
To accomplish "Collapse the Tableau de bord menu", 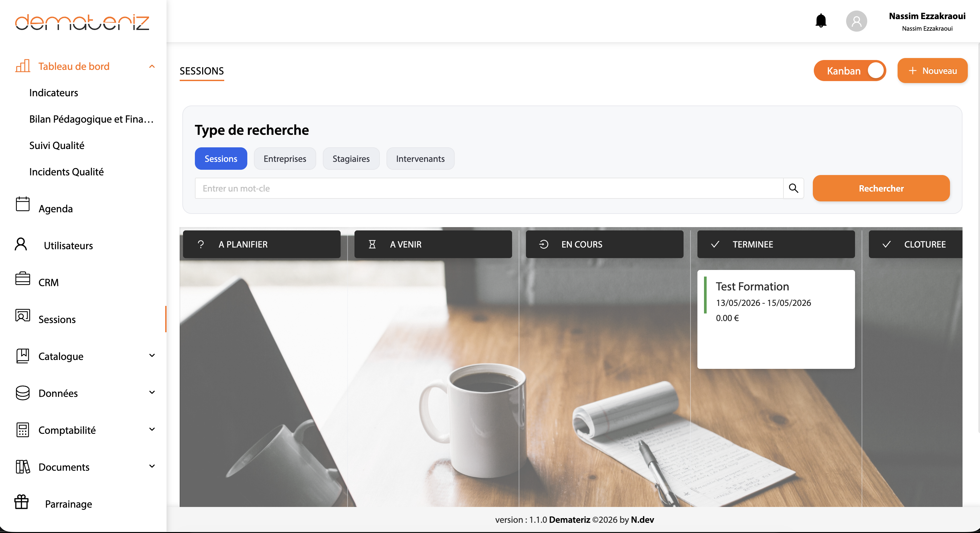I will pyautogui.click(x=152, y=66).
